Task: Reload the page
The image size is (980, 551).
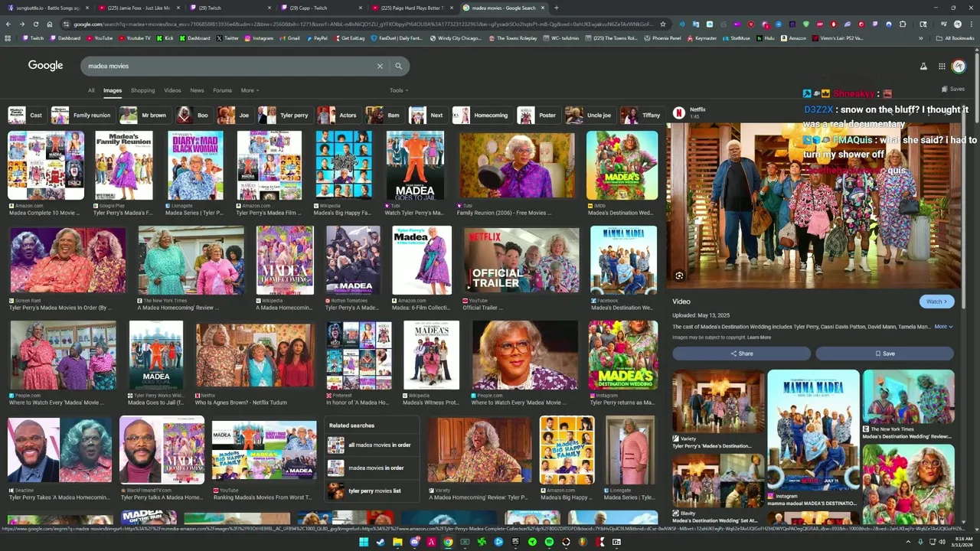Action: click(x=35, y=24)
